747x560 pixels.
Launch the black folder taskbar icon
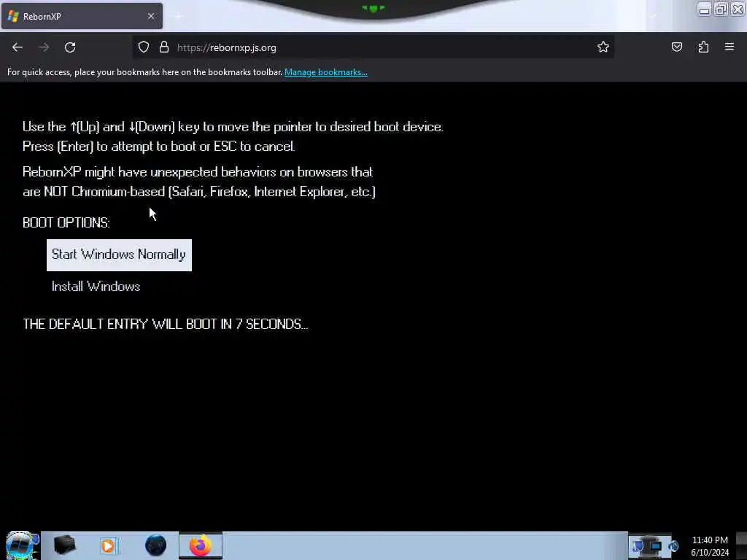coord(64,545)
